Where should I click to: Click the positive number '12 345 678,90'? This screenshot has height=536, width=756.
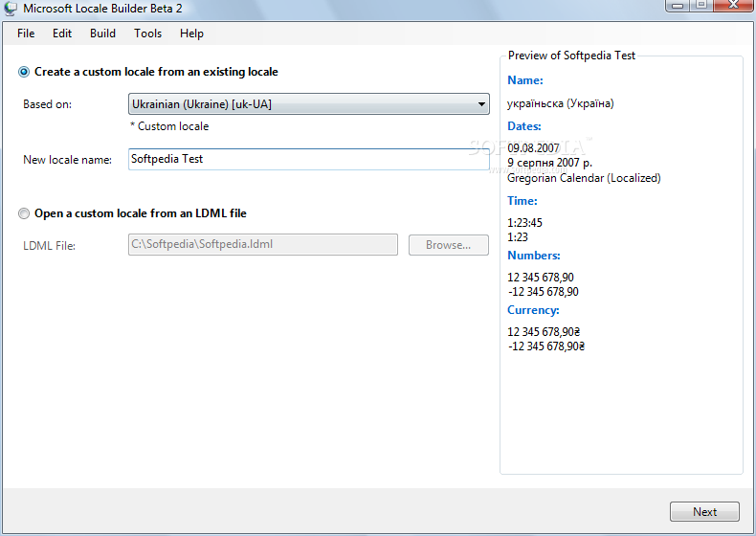[x=541, y=278]
